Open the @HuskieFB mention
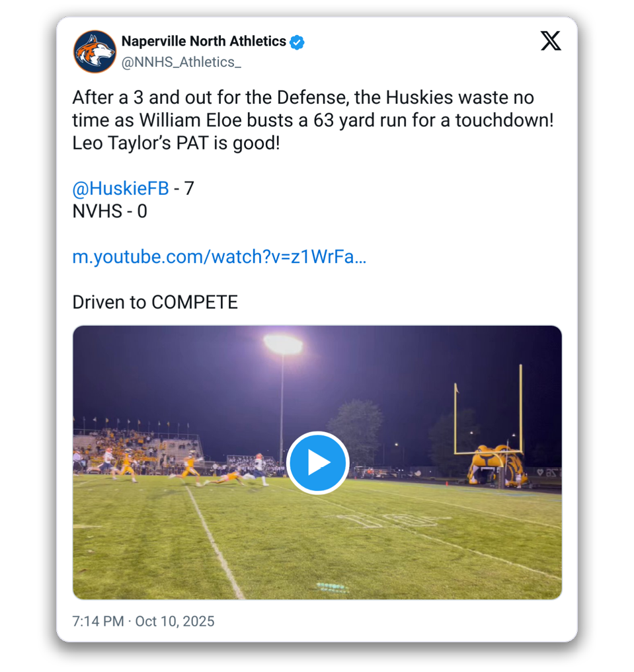This screenshot has width=634, height=672. click(120, 188)
